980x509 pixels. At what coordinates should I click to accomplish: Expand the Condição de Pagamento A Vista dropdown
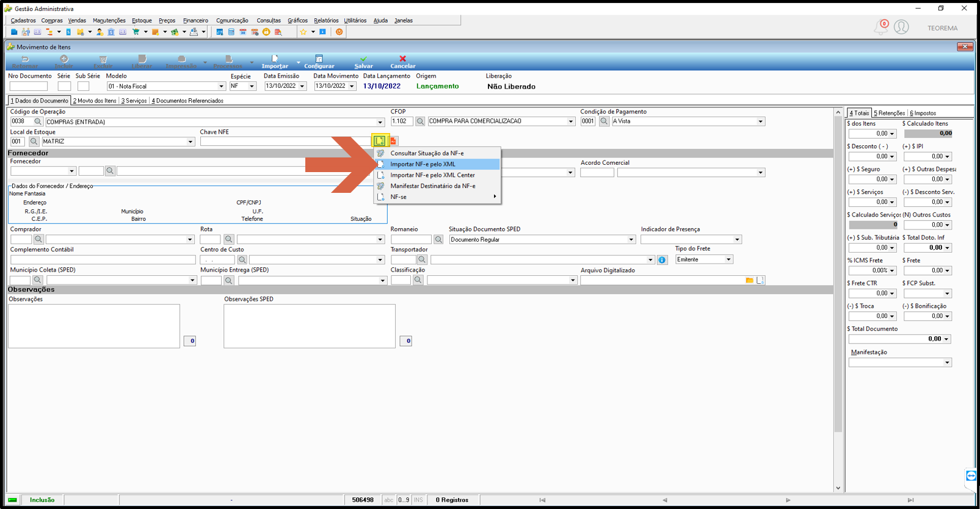pos(761,121)
